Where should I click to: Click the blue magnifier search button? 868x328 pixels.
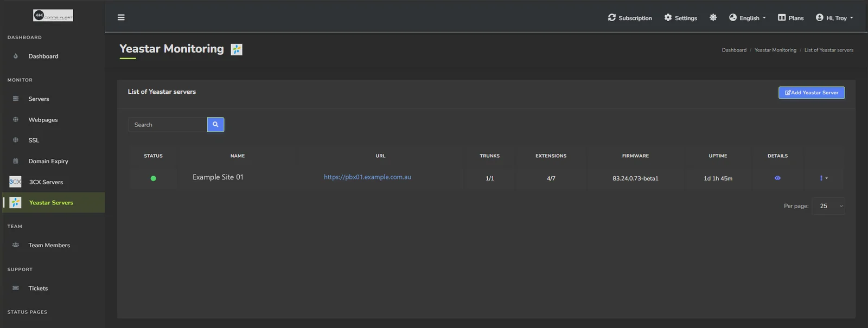pos(215,125)
